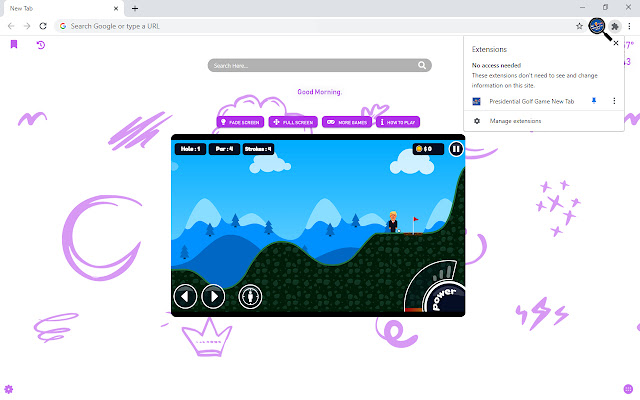
Task: Click the 'No access needed' heading
Action: coord(496,65)
